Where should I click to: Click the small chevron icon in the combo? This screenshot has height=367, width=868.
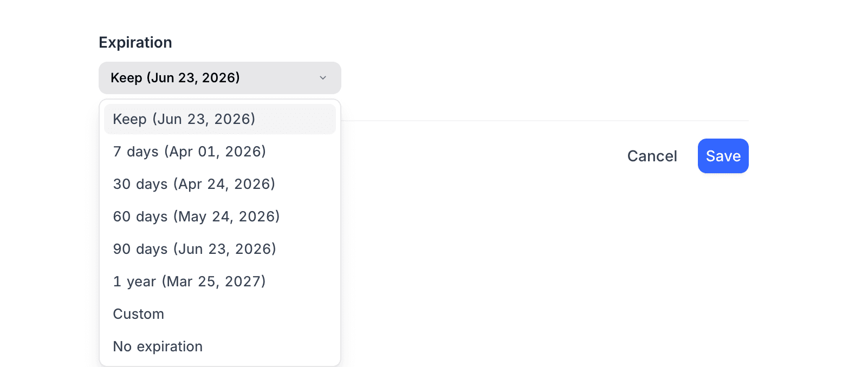[x=323, y=77]
